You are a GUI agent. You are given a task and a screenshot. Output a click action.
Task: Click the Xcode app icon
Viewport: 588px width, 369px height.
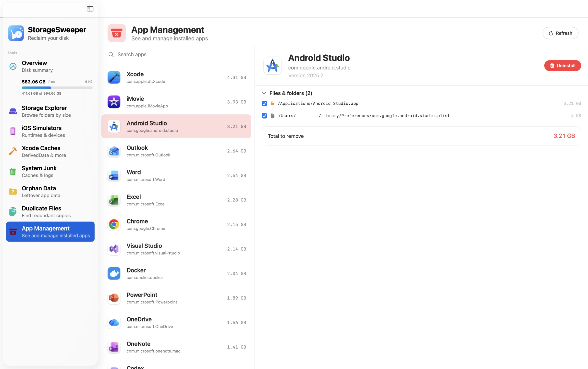pos(114,77)
